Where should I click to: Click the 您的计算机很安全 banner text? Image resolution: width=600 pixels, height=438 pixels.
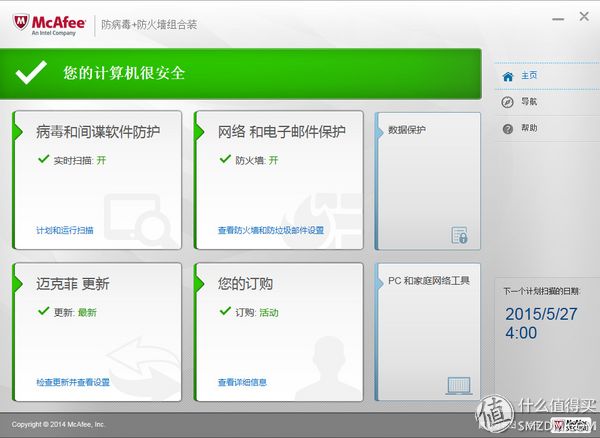[124, 73]
